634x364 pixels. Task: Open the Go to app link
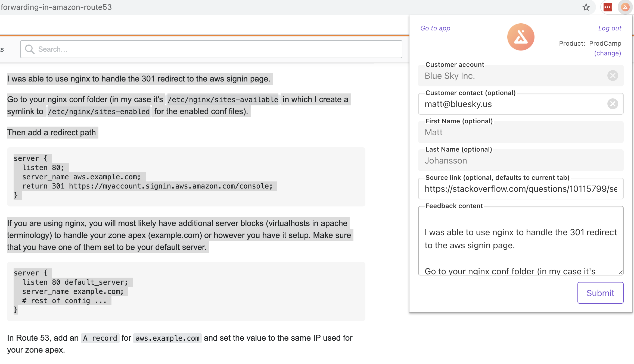click(435, 28)
